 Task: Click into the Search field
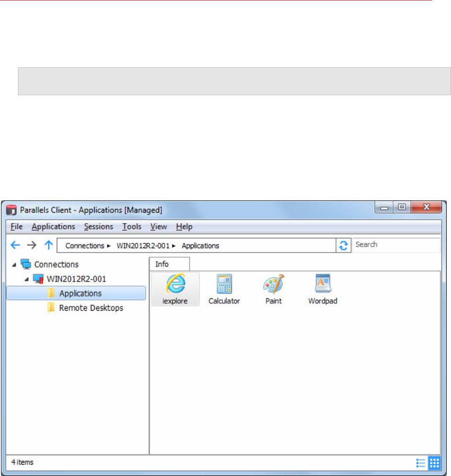396,245
